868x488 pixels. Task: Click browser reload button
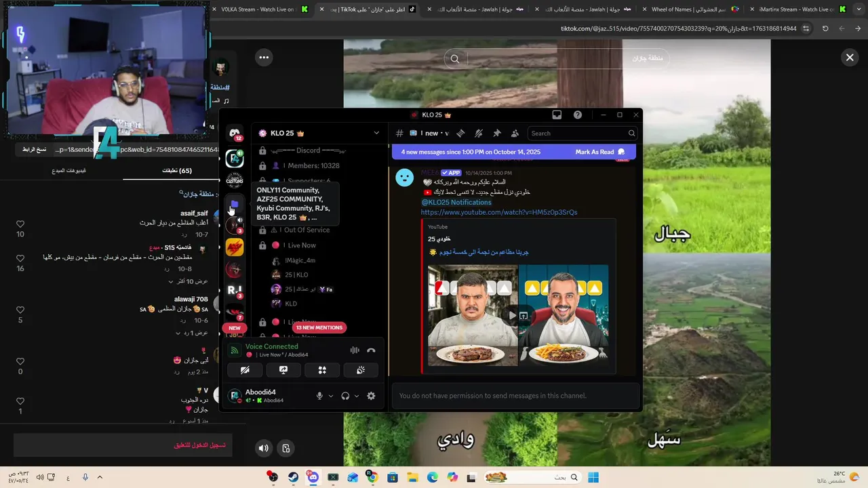click(825, 28)
